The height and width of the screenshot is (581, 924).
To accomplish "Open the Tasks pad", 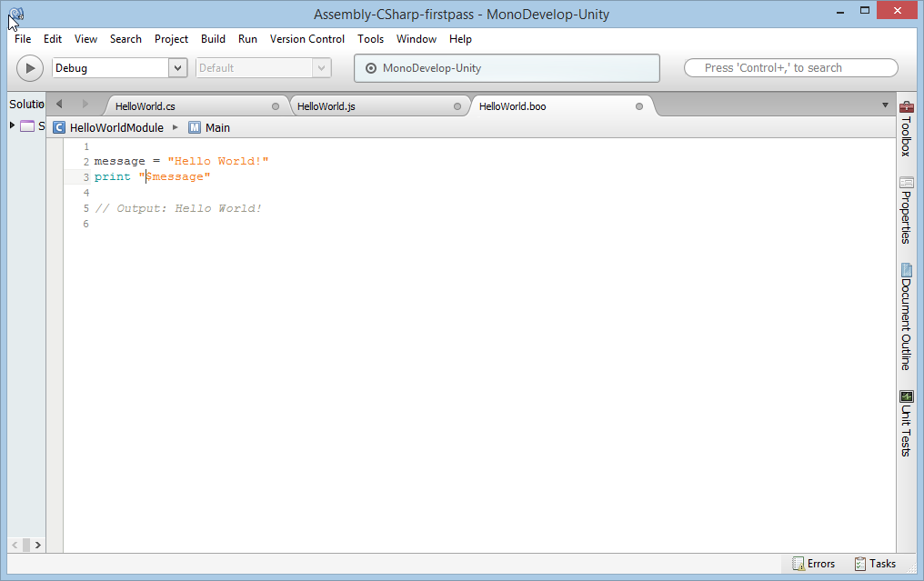I will pyautogui.click(x=875, y=564).
